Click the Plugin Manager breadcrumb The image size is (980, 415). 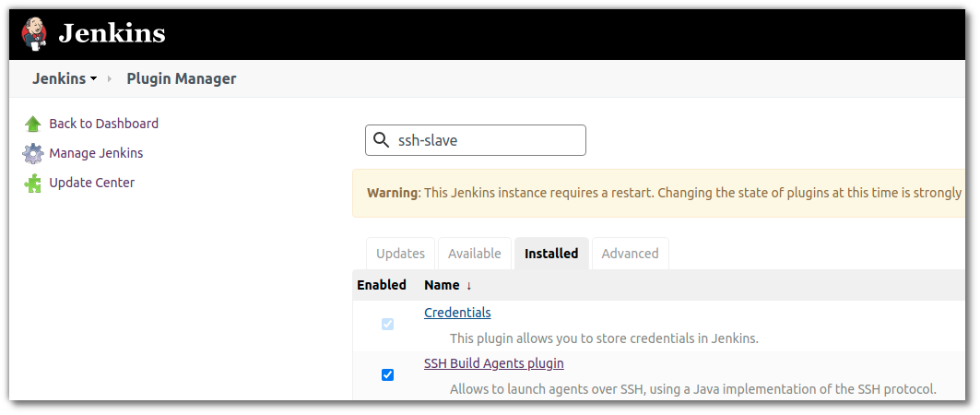[182, 78]
